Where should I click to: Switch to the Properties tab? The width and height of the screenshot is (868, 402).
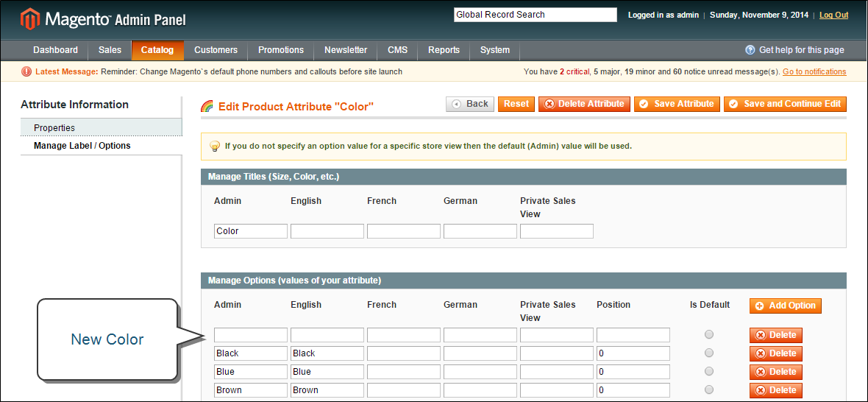tap(102, 127)
